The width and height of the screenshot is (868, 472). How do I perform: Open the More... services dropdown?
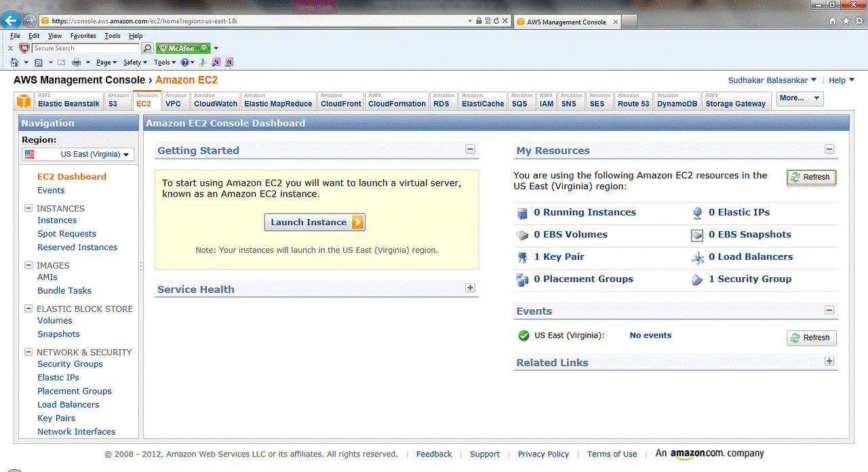800,98
